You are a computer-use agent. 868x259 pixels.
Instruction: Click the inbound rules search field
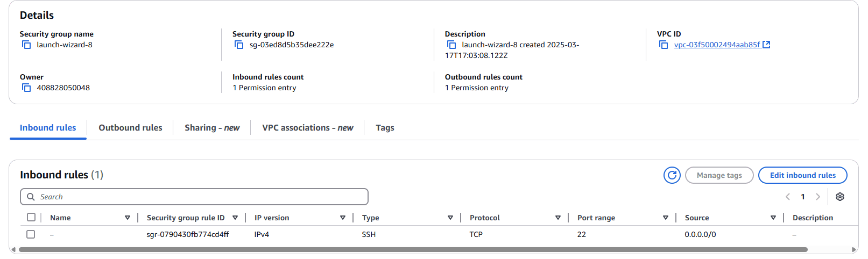(194, 197)
